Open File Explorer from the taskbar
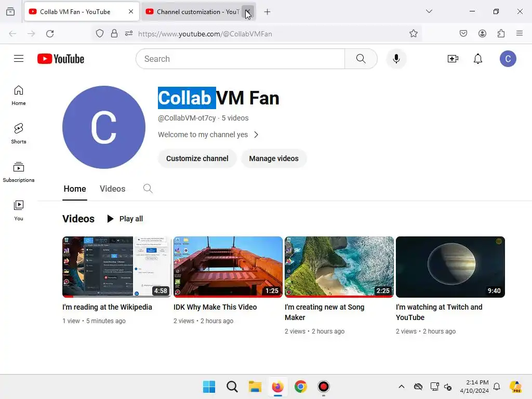 [255, 387]
